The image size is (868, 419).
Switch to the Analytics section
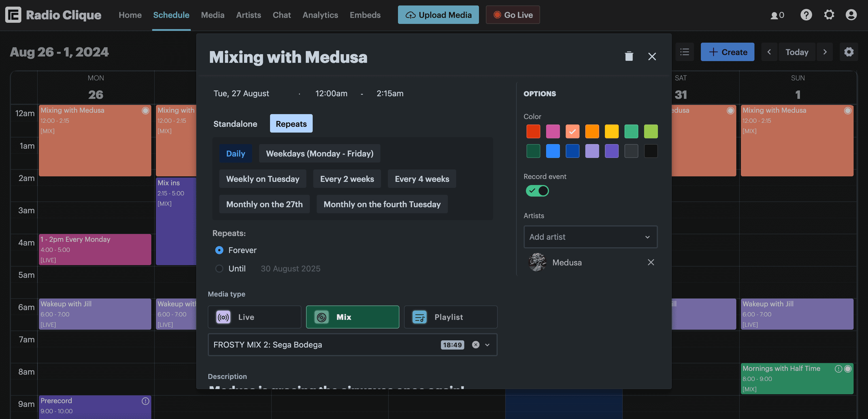click(320, 15)
